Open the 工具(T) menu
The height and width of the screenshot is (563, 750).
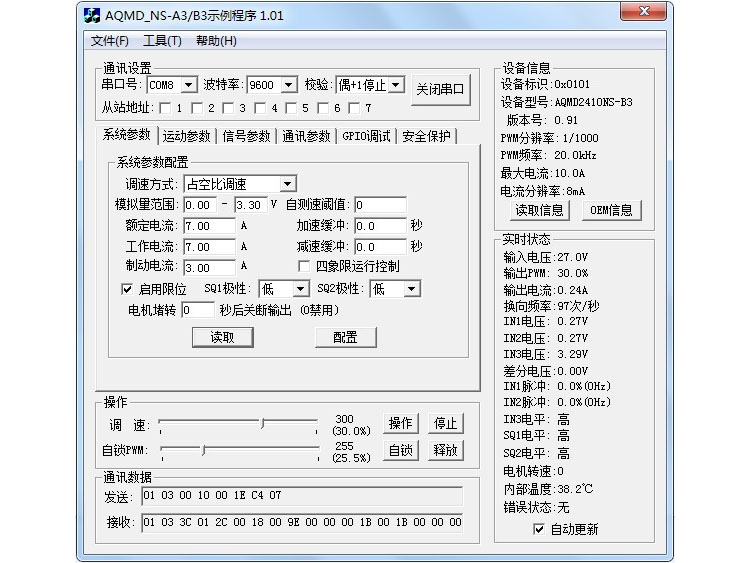point(162,41)
